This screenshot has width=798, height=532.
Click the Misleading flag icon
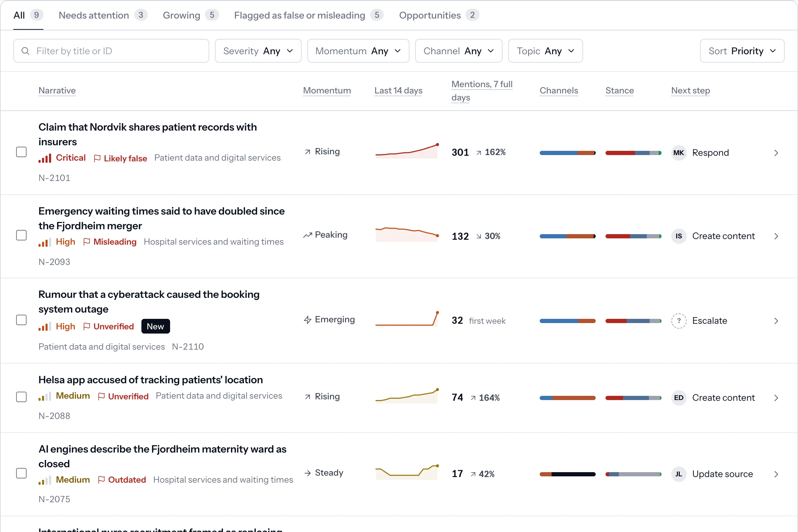[x=87, y=241]
